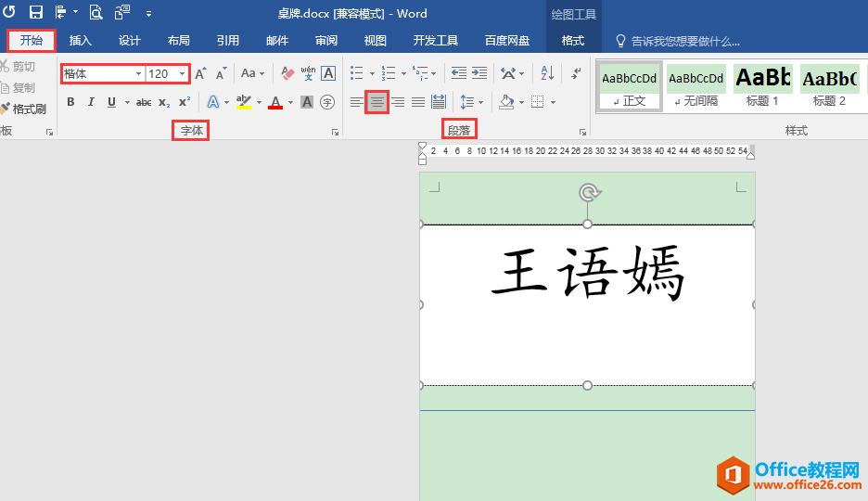The height and width of the screenshot is (501, 868).
Task: Toggle Italic formatting
Action: [91, 102]
